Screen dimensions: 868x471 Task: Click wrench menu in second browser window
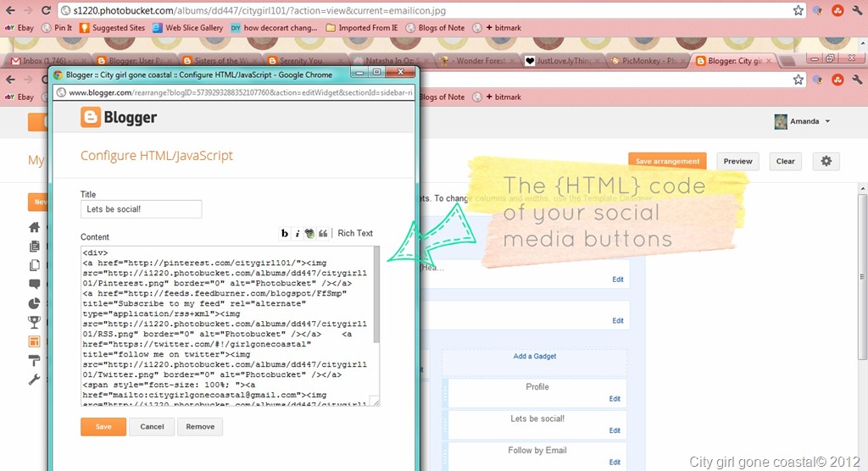pos(858,80)
